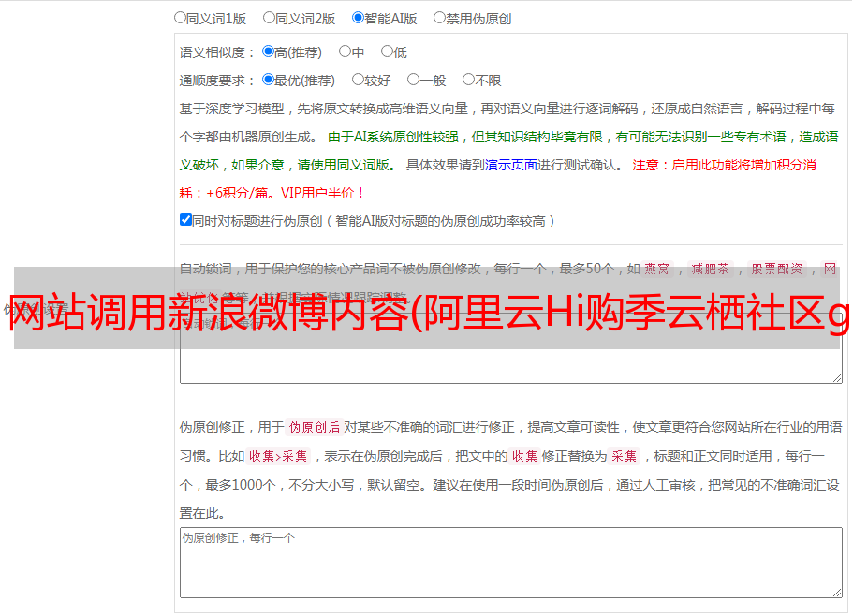Set 语义相似度 to 低

387,51
